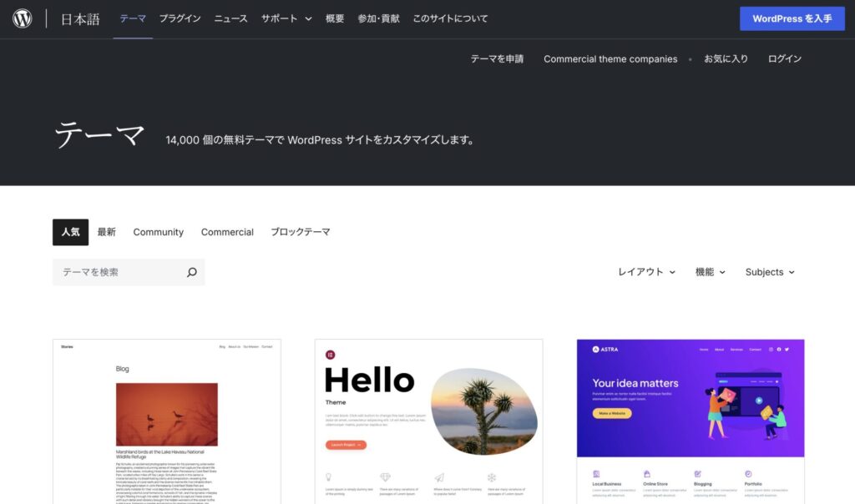Viewport: 855px width, 504px height.
Task: Open the Commercial tab
Action: 227,232
